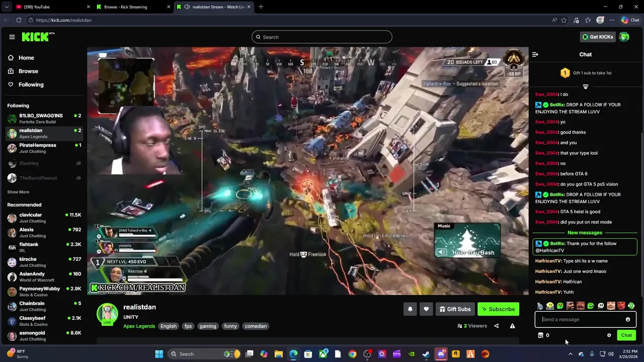Viewport: 644px width, 362px height.
Task: Focus the Kick search box
Action: pos(322,37)
